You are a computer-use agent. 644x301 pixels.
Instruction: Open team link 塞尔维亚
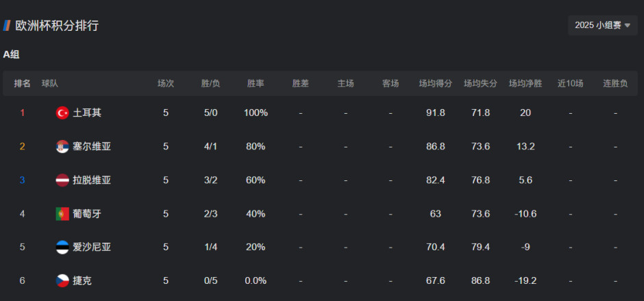(x=92, y=146)
